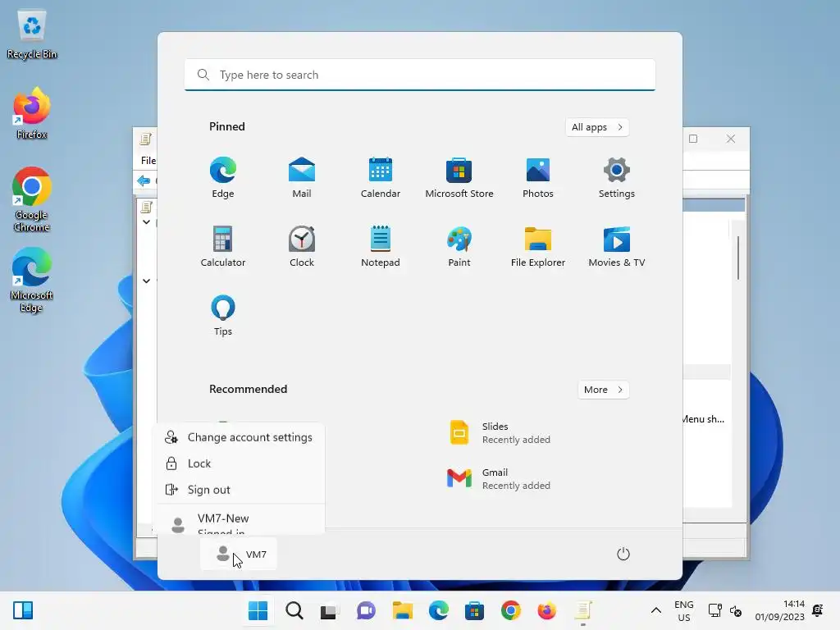Open File Explorer from pinned apps
Image resolution: width=840 pixels, height=630 pixels.
pos(538,246)
